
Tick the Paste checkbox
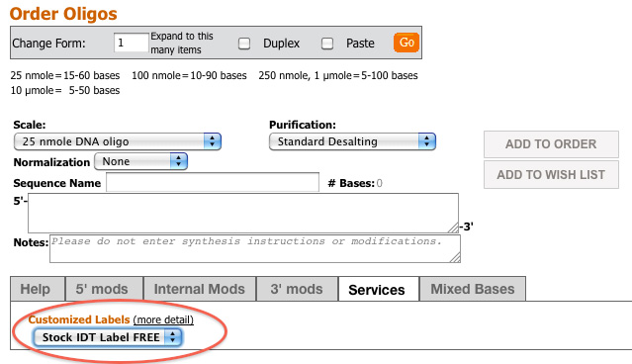pos(327,44)
